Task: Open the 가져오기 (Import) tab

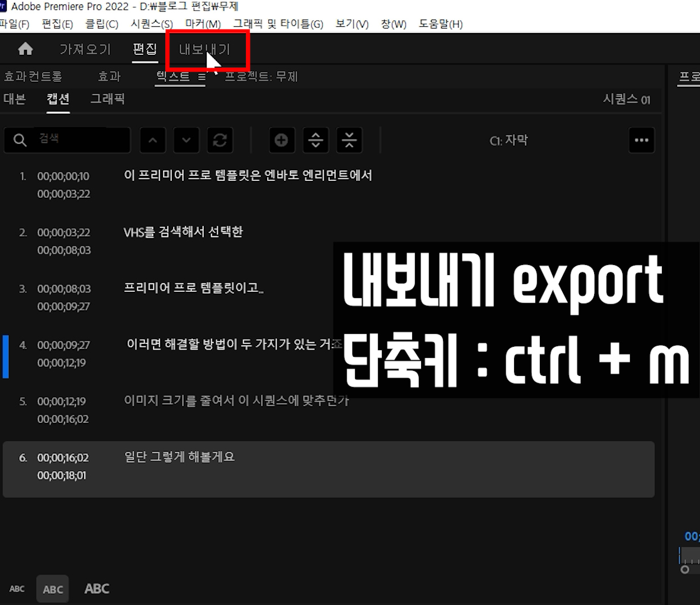Action: [85, 49]
